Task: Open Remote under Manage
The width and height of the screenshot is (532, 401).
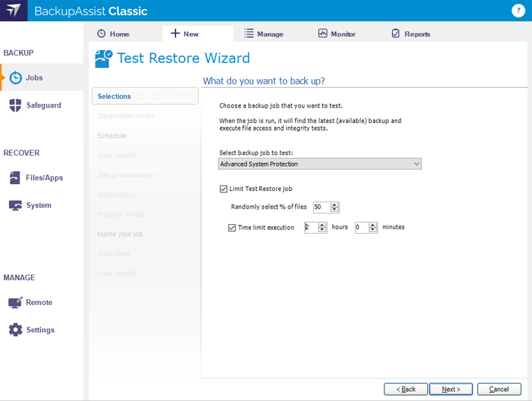Action: point(42,303)
